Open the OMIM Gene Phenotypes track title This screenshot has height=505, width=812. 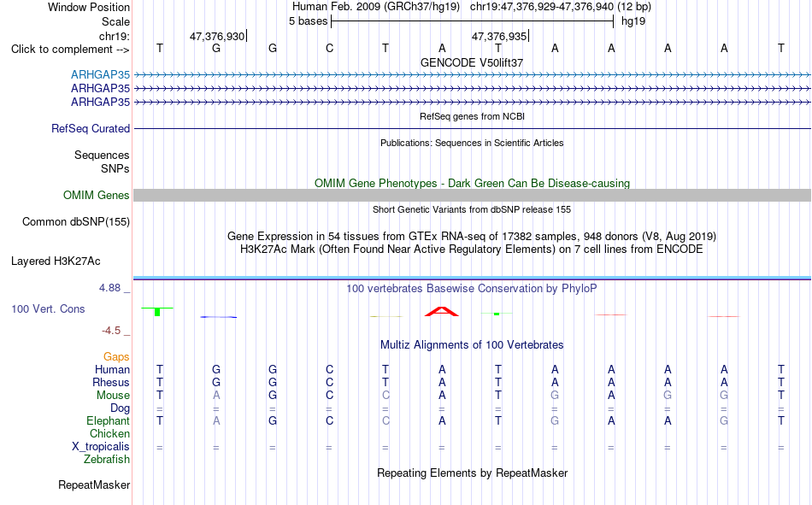click(x=472, y=184)
